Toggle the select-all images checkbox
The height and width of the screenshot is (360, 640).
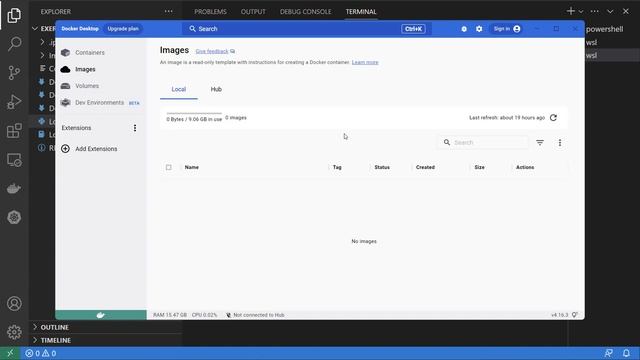click(169, 167)
